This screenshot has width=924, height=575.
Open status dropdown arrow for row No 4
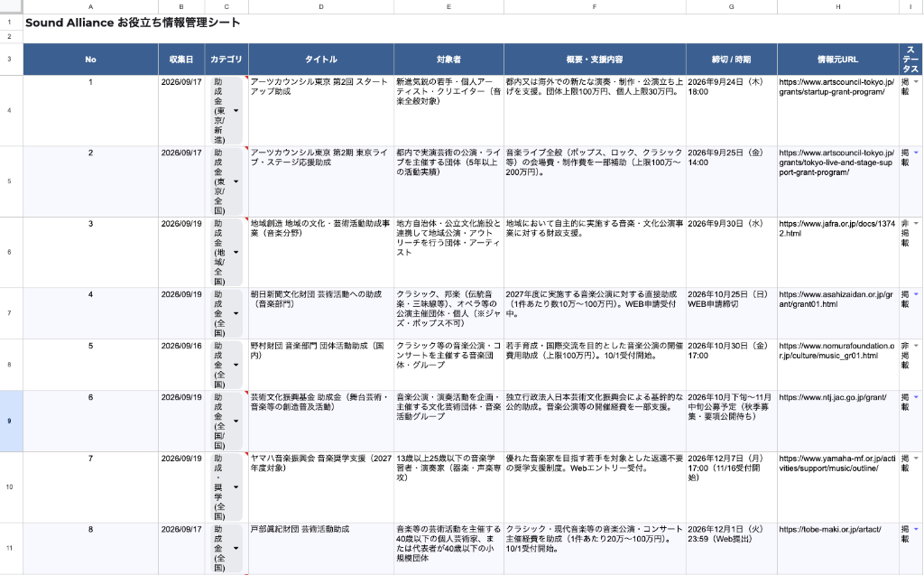tap(917, 294)
